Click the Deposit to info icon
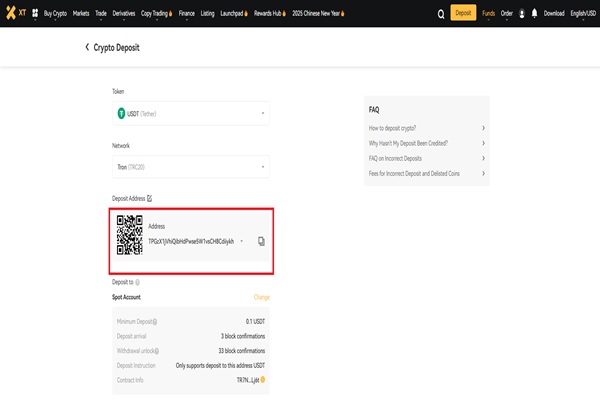Image resolution: width=600 pixels, height=400 pixels. pyautogui.click(x=137, y=282)
